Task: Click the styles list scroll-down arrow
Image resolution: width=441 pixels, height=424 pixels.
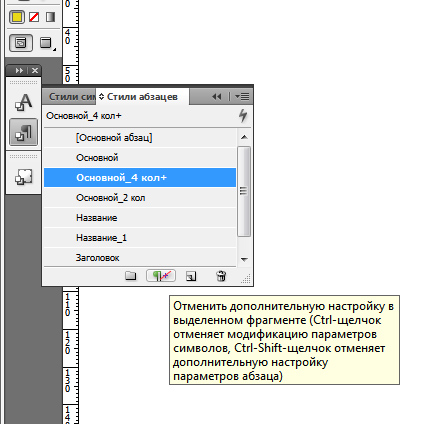Action: [x=244, y=259]
